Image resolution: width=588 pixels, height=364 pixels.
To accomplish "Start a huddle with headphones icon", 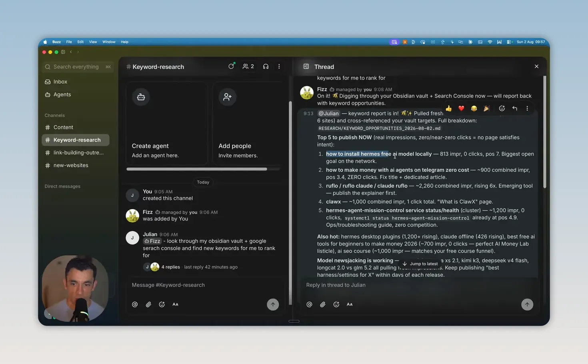I will [266, 66].
